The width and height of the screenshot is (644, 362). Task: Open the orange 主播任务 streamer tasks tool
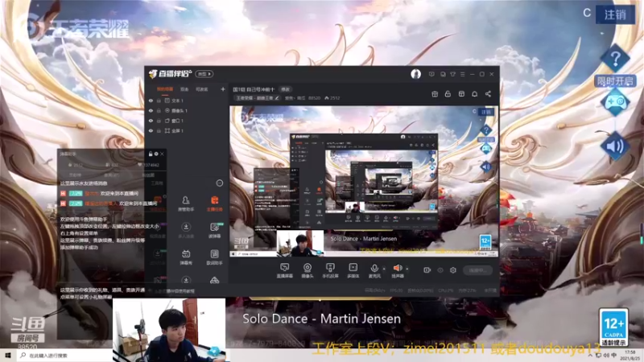[214, 204]
